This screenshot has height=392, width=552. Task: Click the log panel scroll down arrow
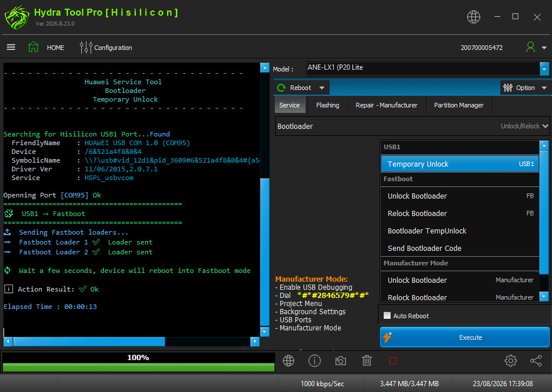click(265, 332)
